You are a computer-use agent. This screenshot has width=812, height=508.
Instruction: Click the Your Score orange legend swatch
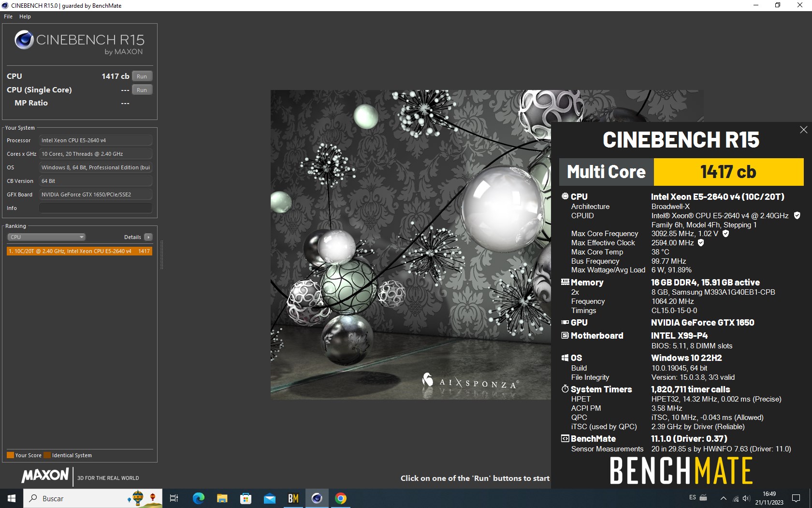10,455
